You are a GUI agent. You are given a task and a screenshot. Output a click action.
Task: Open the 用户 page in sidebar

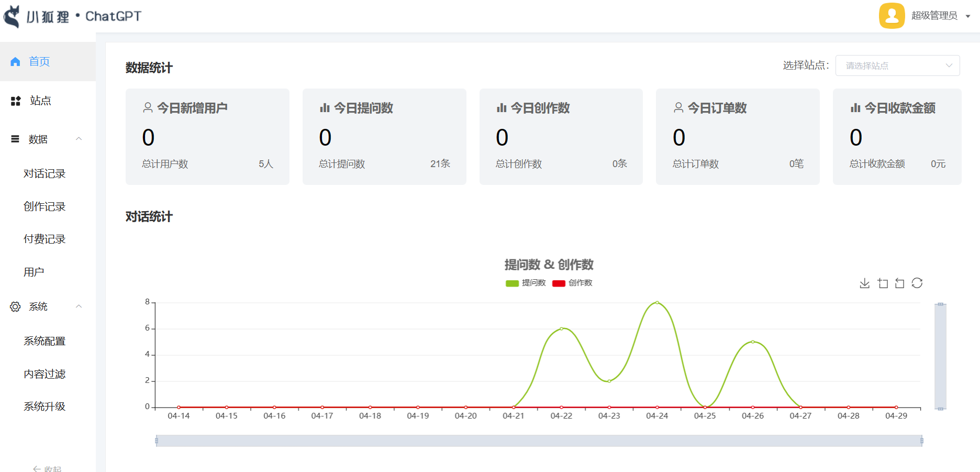34,272
